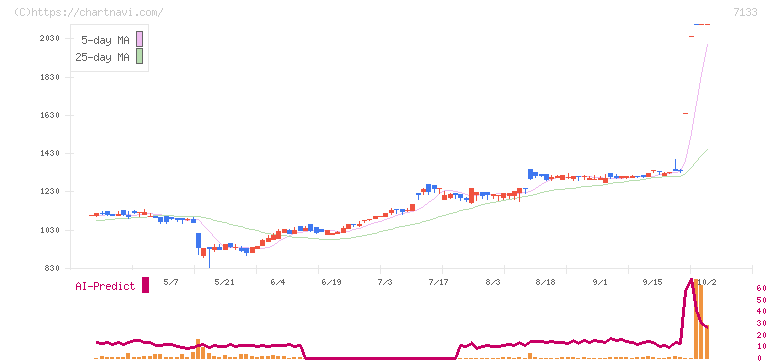Click the pink 5-day MA legend swatch
Image resolution: width=772 pixels, height=361 pixels.
[x=140, y=39]
